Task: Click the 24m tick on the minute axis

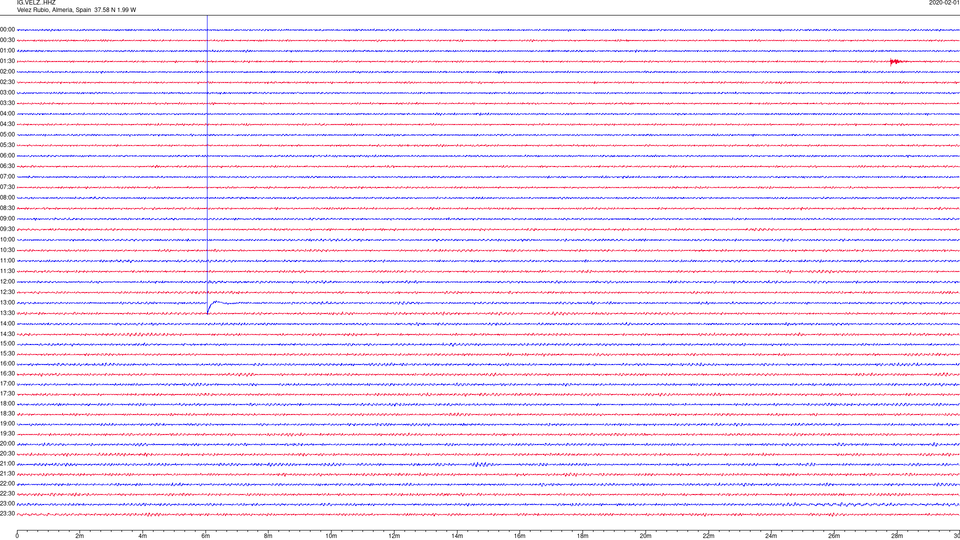Action: (771, 536)
